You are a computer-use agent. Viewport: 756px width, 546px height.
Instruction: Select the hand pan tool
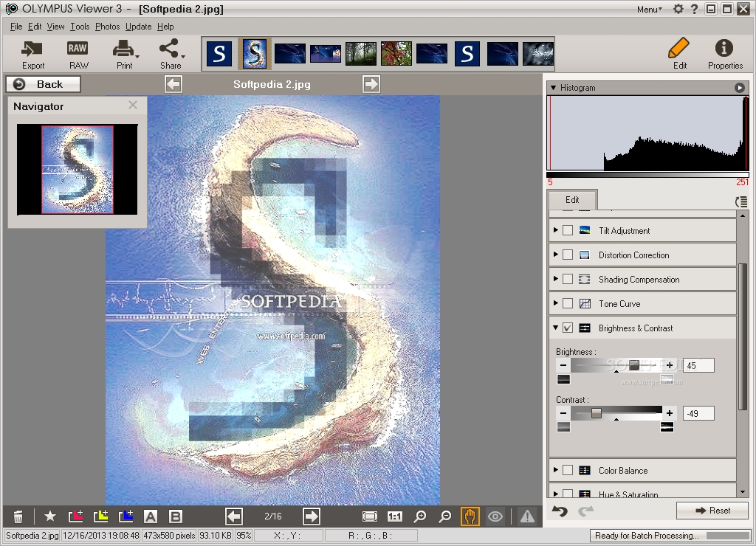pos(470,516)
